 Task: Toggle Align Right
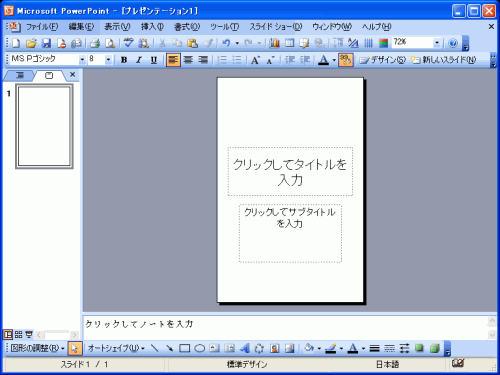[x=203, y=60]
